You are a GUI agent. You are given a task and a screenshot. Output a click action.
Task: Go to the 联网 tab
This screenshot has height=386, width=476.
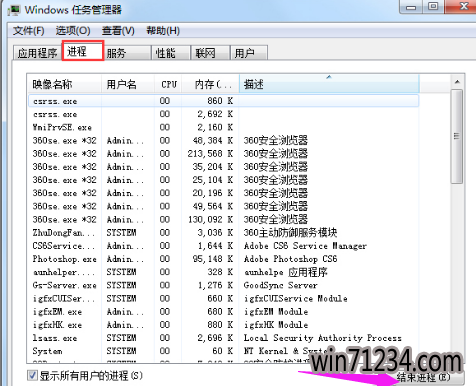[210, 53]
